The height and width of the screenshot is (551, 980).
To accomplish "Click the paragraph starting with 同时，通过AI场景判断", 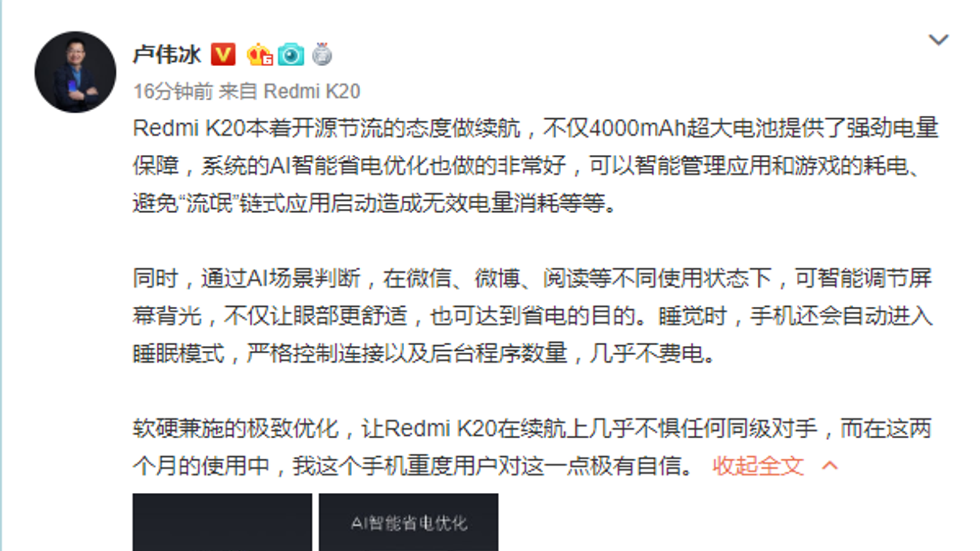I will (x=533, y=316).
